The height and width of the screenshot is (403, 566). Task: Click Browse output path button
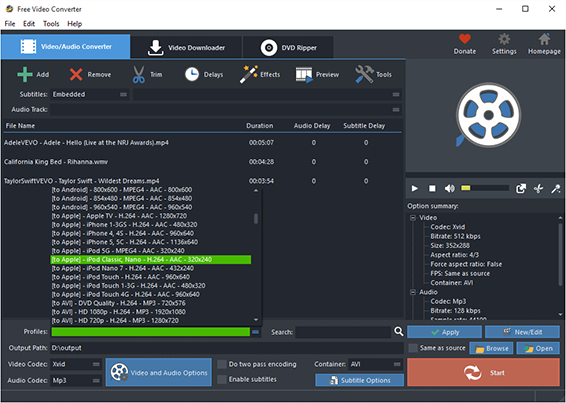point(491,348)
